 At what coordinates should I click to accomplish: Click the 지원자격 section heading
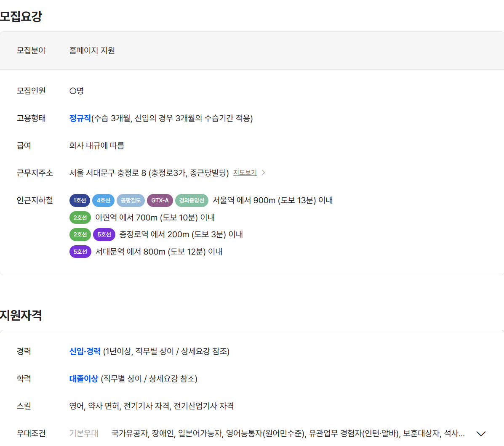click(21, 315)
